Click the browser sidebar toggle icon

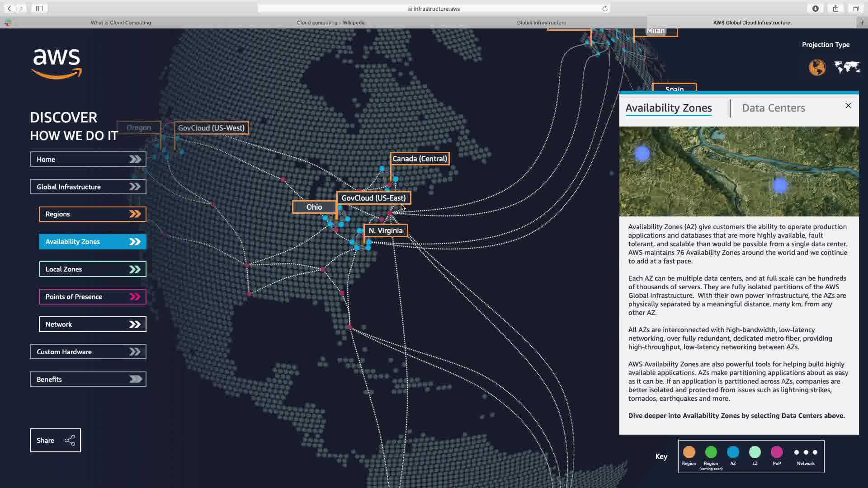click(x=39, y=9)
